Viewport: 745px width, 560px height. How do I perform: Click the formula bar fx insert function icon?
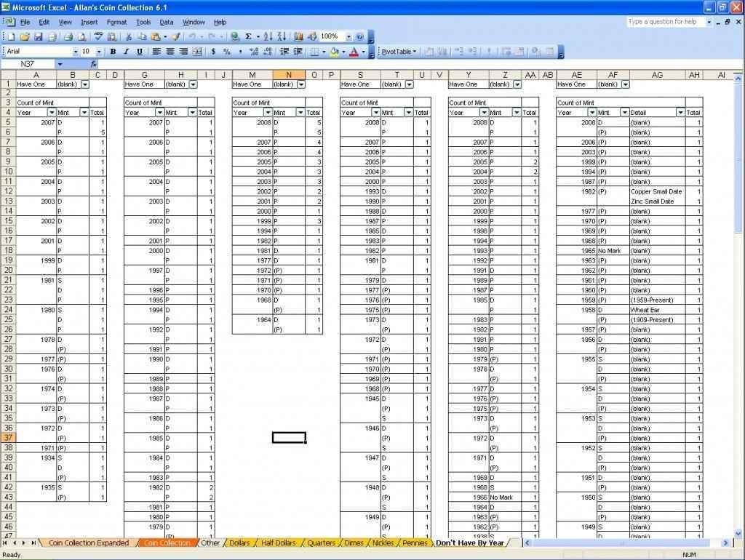(x=94, y=64)
